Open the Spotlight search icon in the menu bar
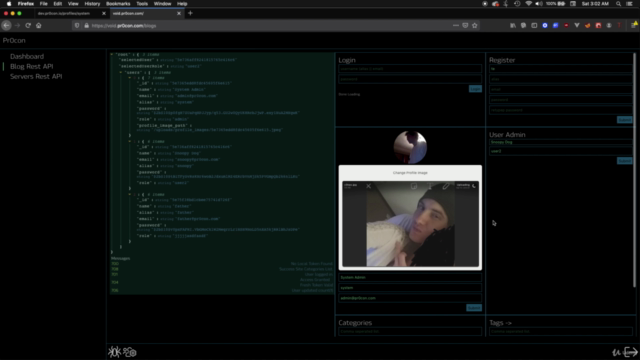This screenshot has height=360, width=640. coord(618,4)
